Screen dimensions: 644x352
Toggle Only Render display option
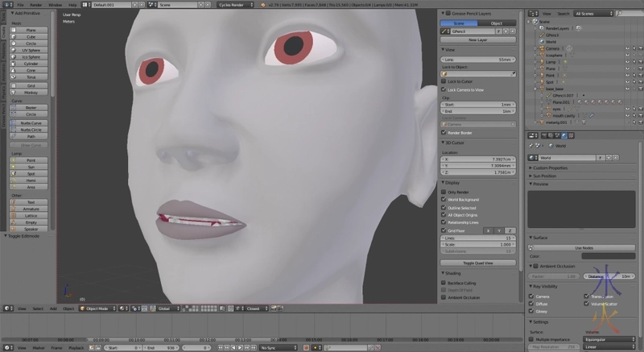[444, 192]
